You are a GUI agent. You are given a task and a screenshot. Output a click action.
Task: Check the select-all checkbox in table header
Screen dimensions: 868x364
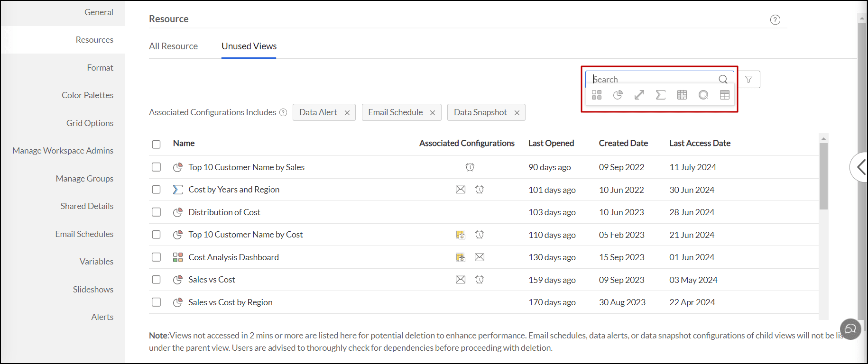pos(156,144)
